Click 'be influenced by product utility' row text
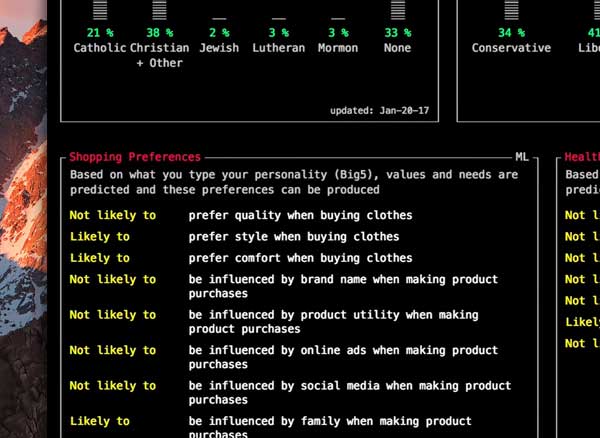The image size is (600, 438). [x=333, y=322]
